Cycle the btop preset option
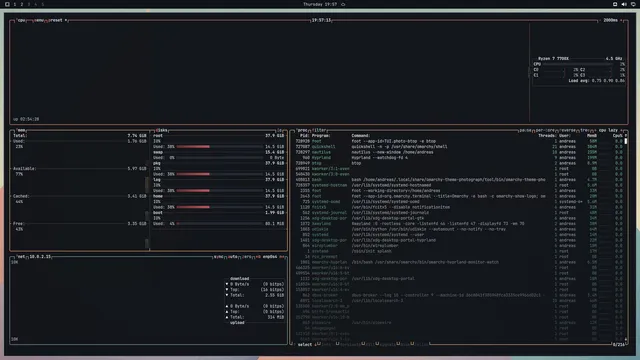Screen dimensions: 640x360 (56, 20)
